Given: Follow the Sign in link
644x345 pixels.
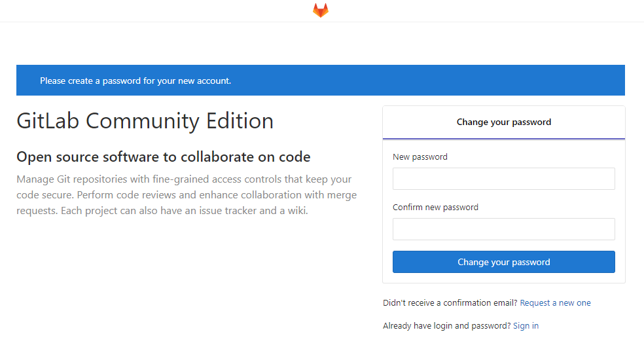Looking at the screenshot, I should 526,325.
